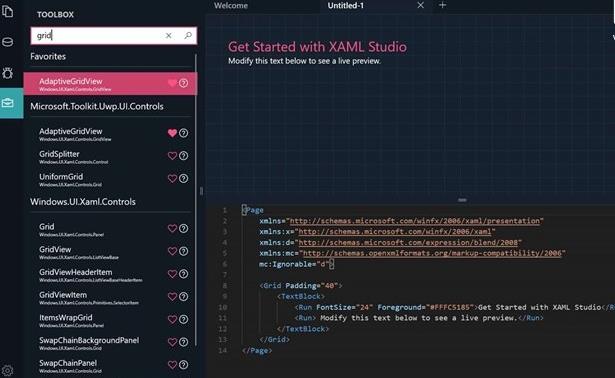Add a new tab with the plus button

(442, 5)
